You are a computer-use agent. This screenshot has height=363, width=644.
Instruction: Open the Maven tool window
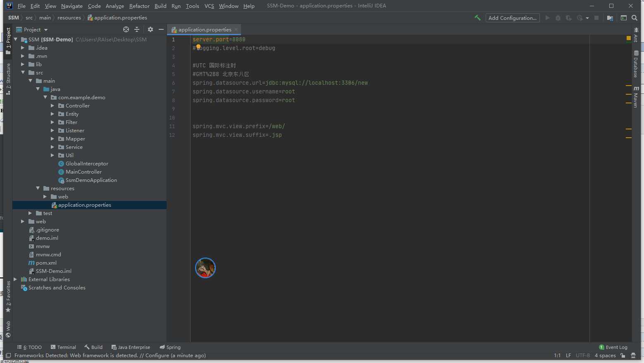point(636,97)
